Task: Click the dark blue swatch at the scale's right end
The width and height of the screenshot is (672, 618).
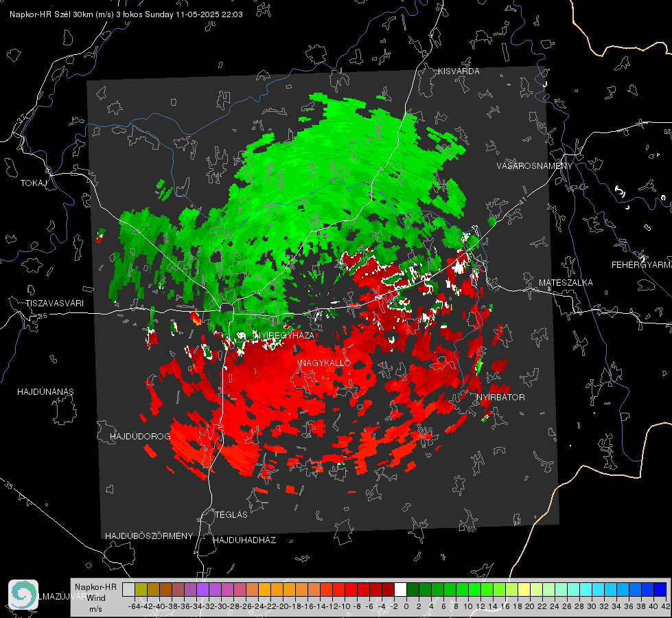Action: pos(660,589)
